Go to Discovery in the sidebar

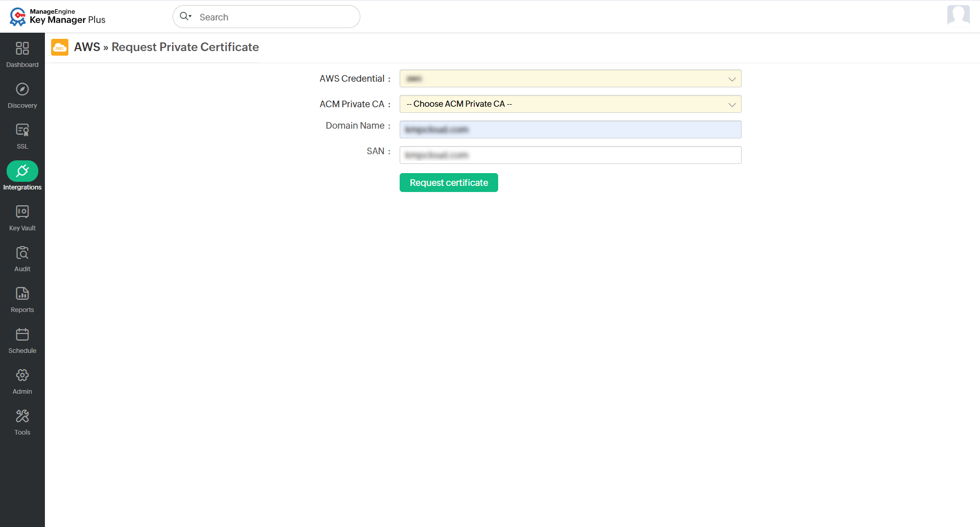click(22, 95)
